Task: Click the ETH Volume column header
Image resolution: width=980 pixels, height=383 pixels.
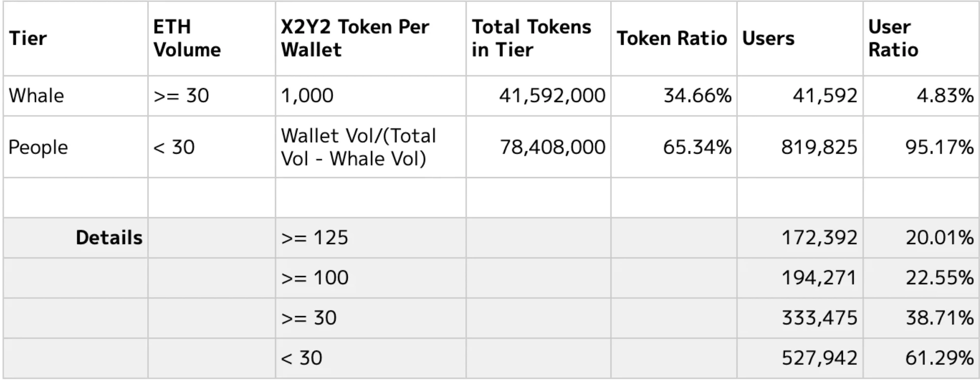Action: [x=187, y=38]
